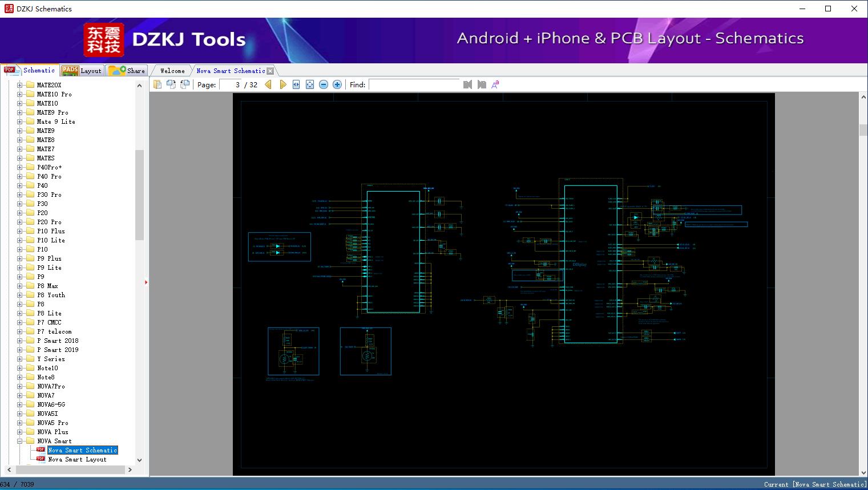Fit the schematic page to window
This screenshot has width=868, height=490.
pos(309,84)
